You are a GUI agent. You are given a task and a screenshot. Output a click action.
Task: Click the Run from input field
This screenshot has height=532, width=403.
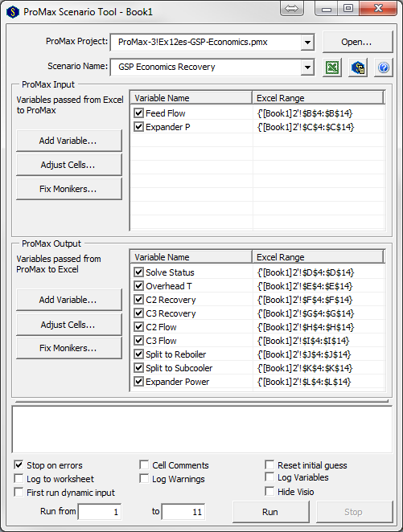[x=100, y=512]
